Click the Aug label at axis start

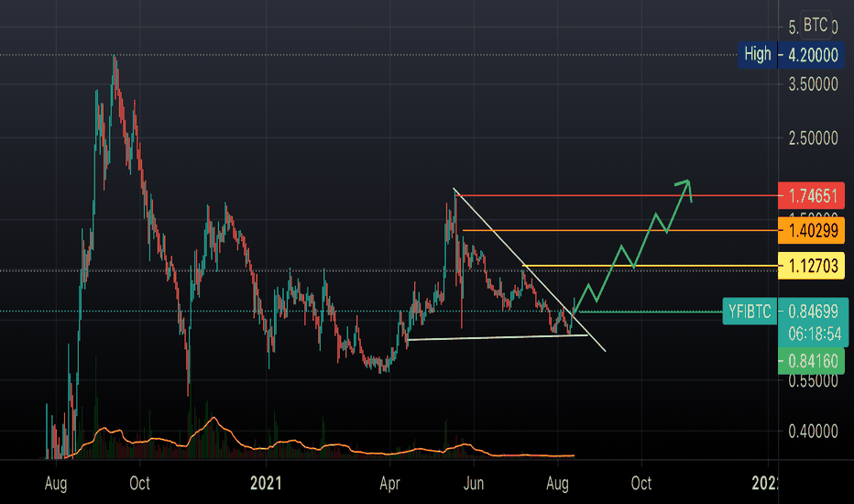[56, 483]
